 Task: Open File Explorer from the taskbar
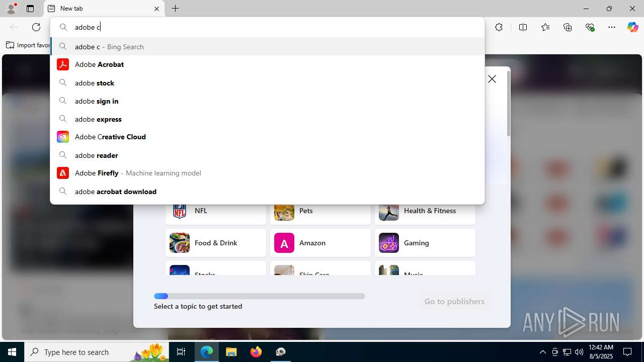pos(231,352)
